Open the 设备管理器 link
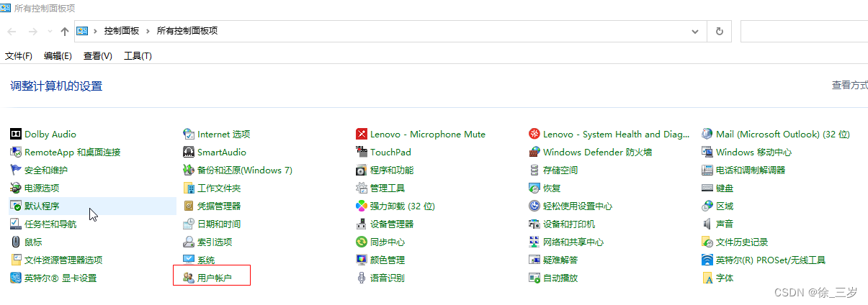This screenshot has height=305, width=868. pyautogui.click(x=392, y=224)
